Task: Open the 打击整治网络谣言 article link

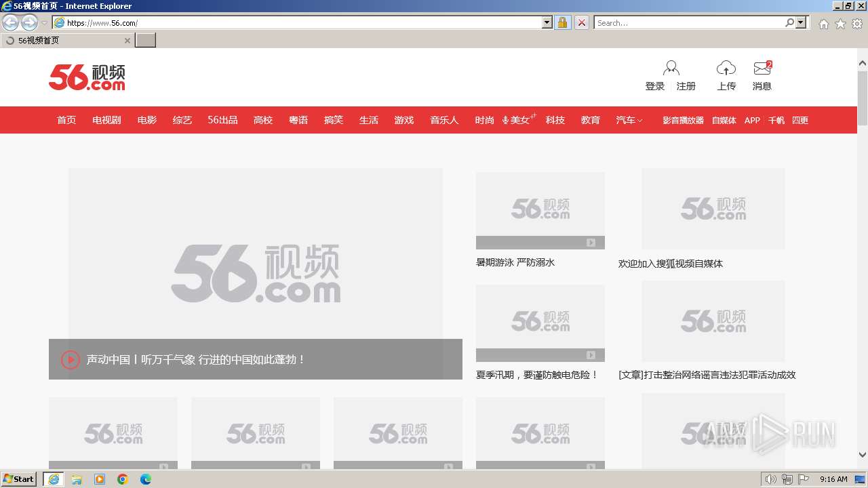Action: (x=707, y=375)
